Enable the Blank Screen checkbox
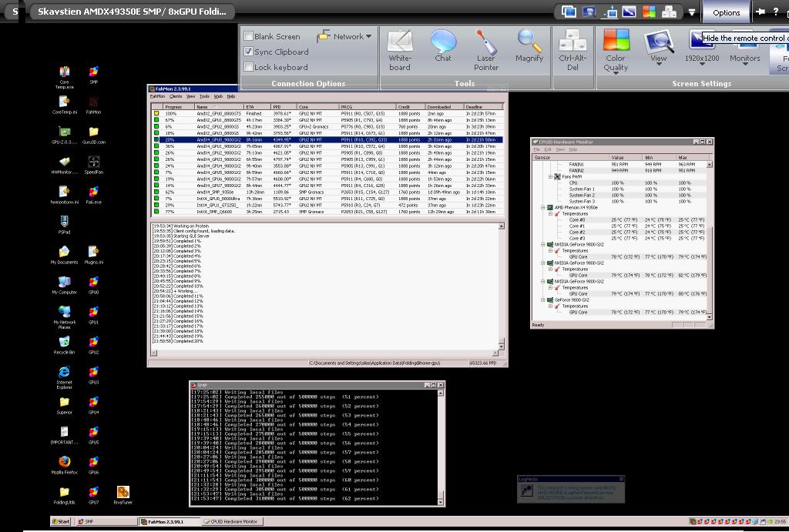The width and height of the screenshot is (789, 532). 249,36
